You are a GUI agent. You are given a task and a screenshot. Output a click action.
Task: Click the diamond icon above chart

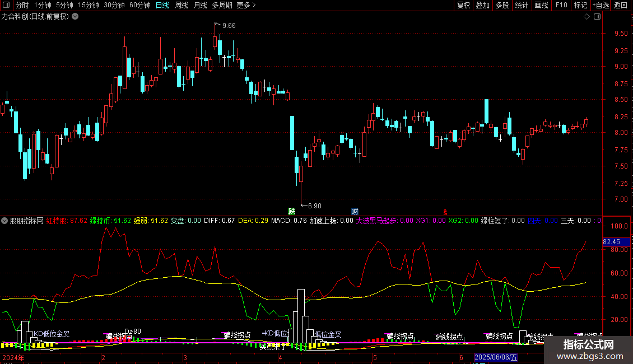tap(587, 17)
